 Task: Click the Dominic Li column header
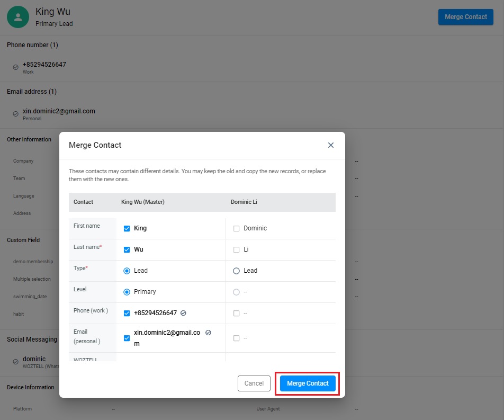(244, 202)
